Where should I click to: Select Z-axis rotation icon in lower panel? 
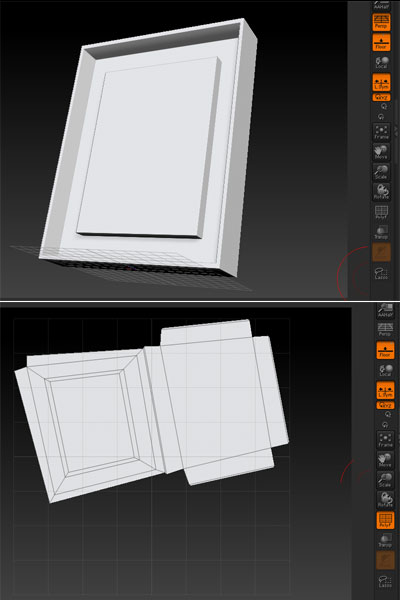pyautogui.click(x=385, y=425)
